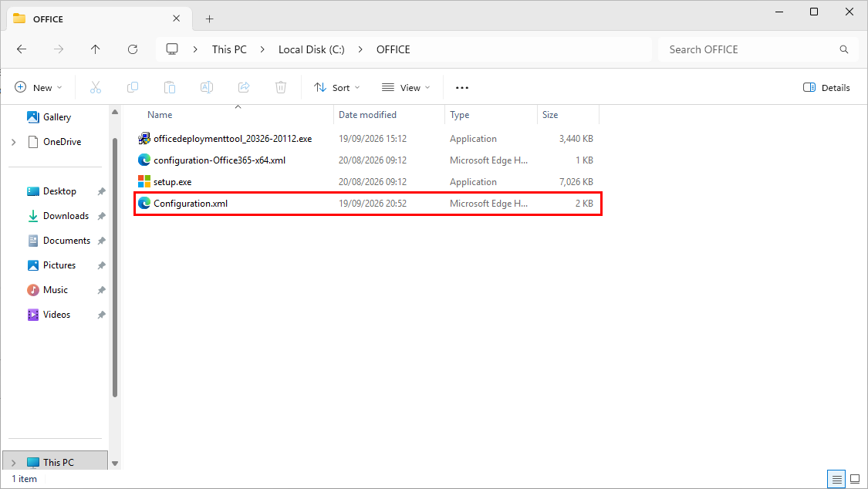Select setup.exe file name
Screen dimensions: 868x489
[x=172, y=182]
